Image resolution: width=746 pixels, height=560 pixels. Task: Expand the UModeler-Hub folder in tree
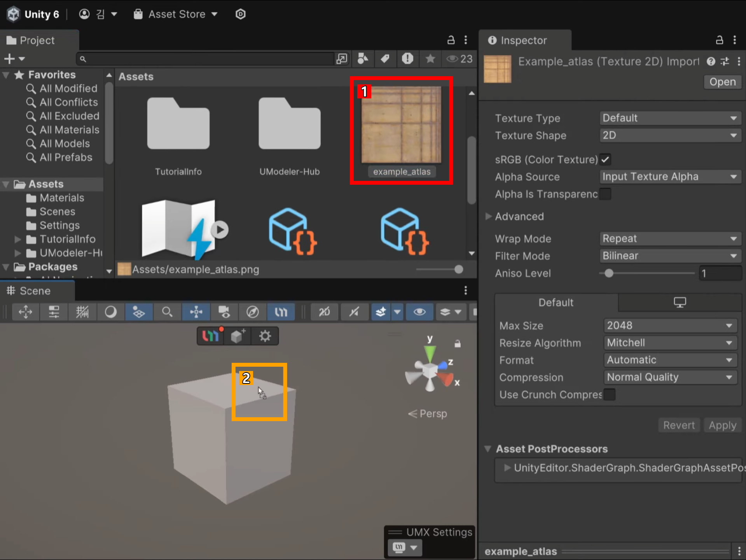point(17,253)
